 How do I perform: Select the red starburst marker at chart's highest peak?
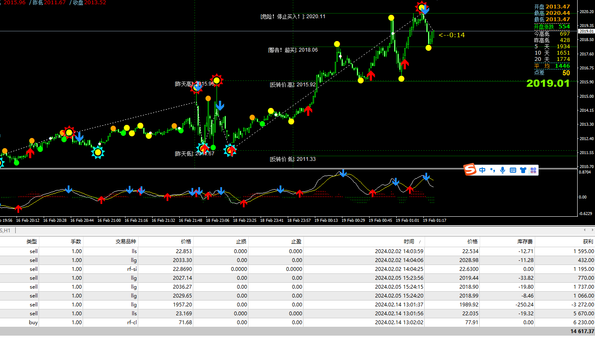(x=421, y=7)
